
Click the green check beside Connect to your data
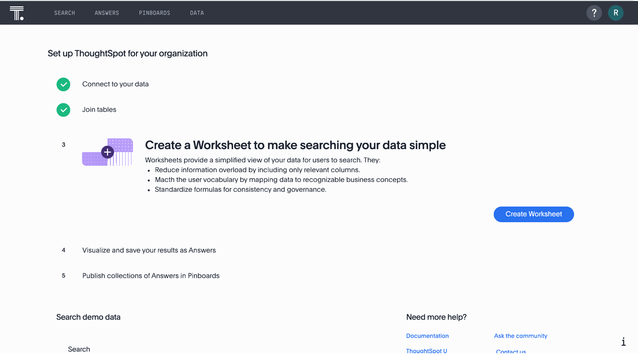[x=63, y=84]
